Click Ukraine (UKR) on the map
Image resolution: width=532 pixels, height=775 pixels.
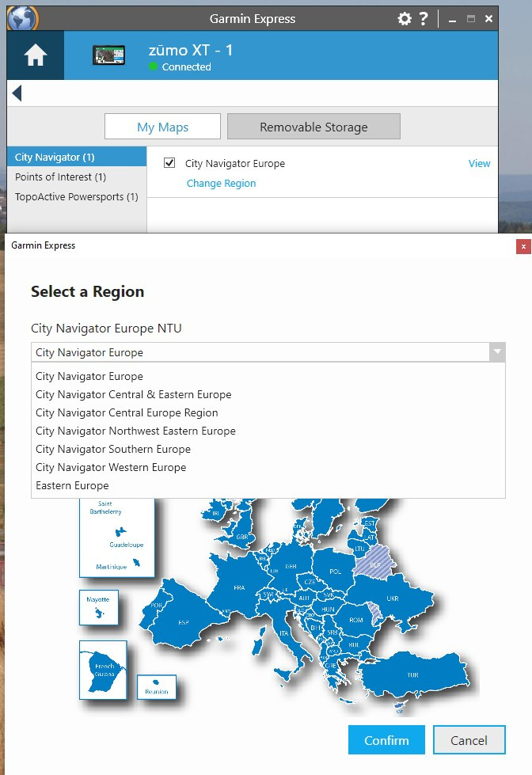click(393, 598)
